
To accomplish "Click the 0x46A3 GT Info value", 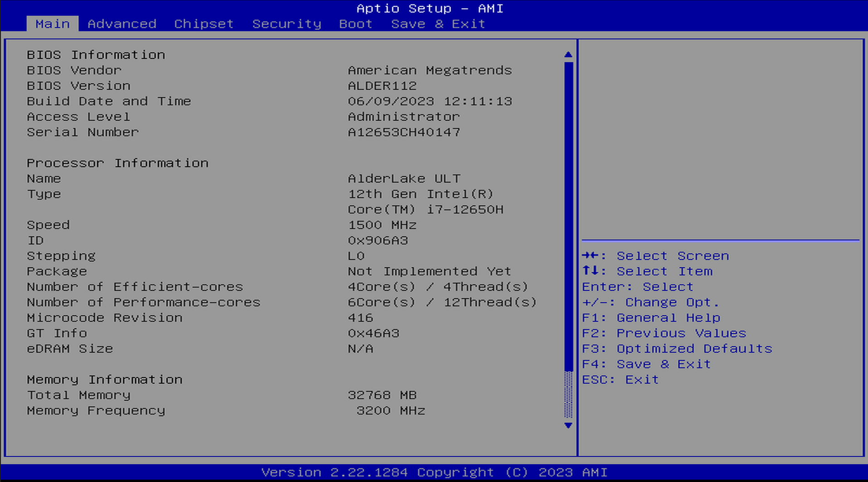I will pyautogui.click(x=374, y=333).
